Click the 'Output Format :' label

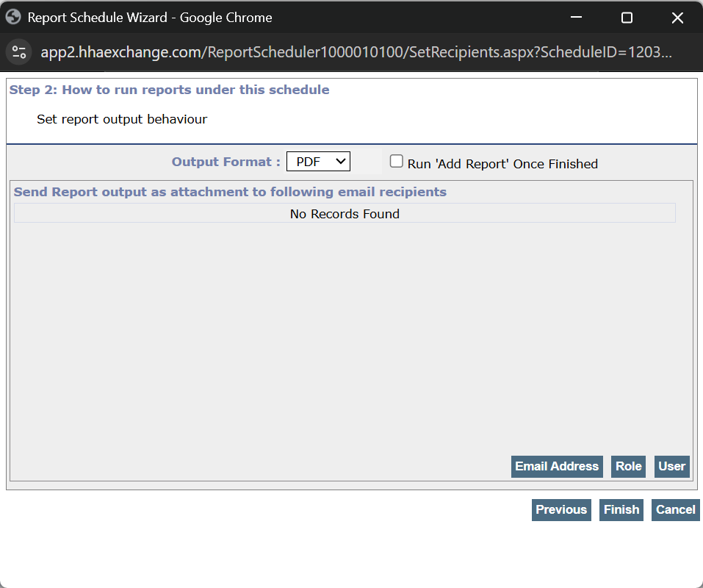pos(226,162)
